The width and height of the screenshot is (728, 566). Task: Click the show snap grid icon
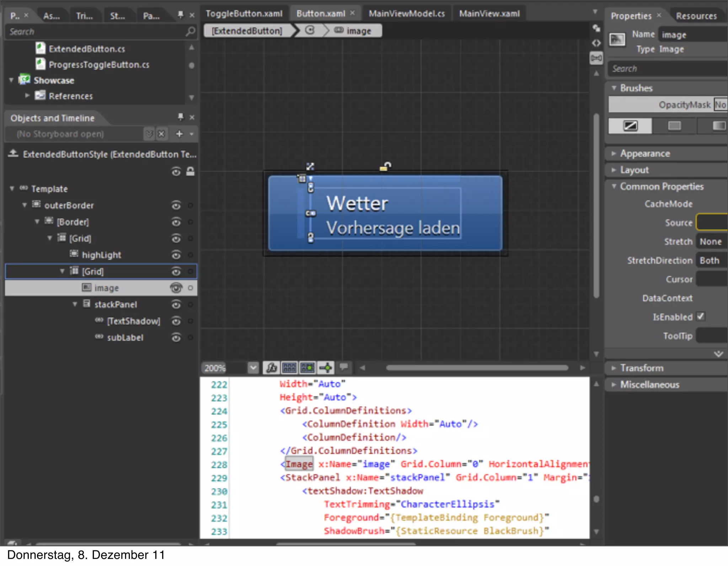click(289, 368)
